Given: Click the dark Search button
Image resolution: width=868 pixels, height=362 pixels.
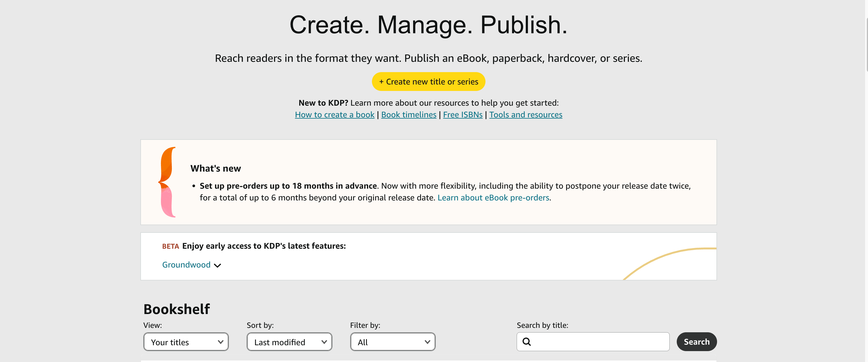Looking at the screenshot, I should click(x=696, y=342).
